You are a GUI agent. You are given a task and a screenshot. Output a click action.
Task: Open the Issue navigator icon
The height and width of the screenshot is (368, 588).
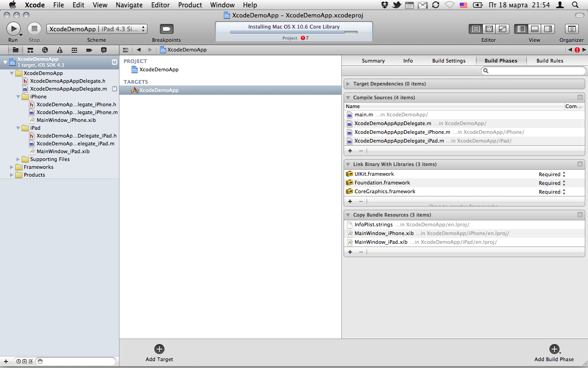coord(60,50)
